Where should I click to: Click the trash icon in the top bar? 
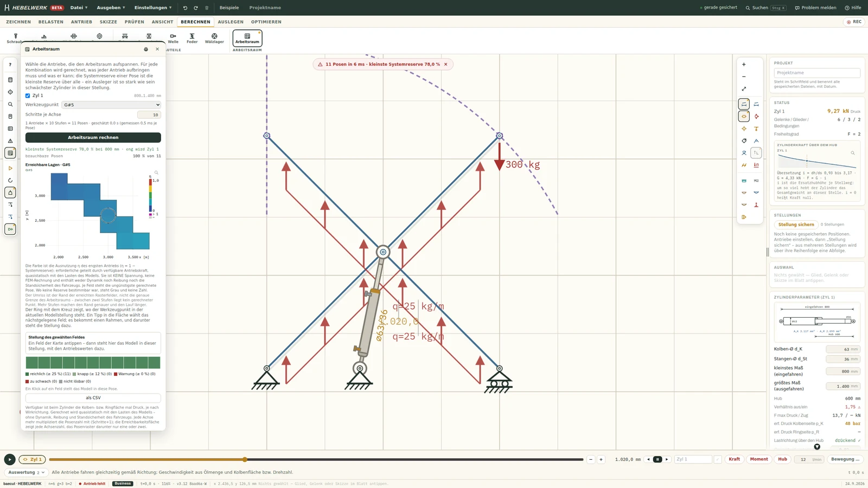coord(207,8)
